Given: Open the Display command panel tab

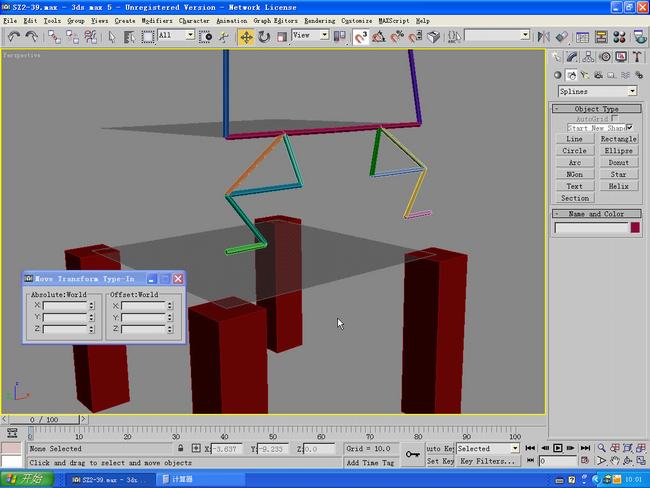Looking at the screenshot, I should (x=621, y=57).
